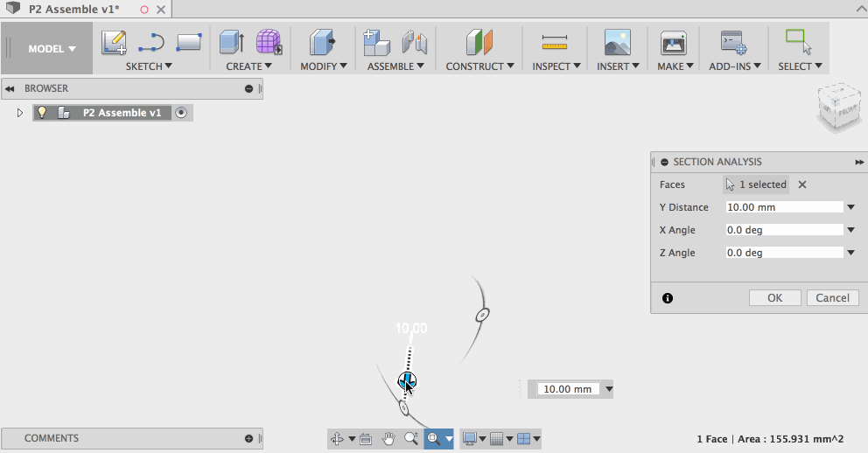Open the Grid and Snaps dropdown arrow
Viewport: 868px width, 453px height.
click(x=509, y=439)
